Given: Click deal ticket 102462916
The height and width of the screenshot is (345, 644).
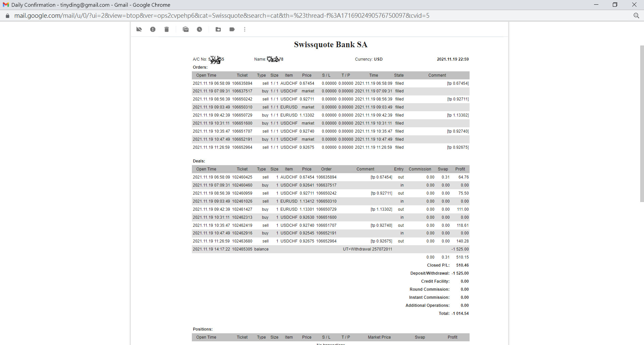Looking at the screenshot, I should coord(242,233).
